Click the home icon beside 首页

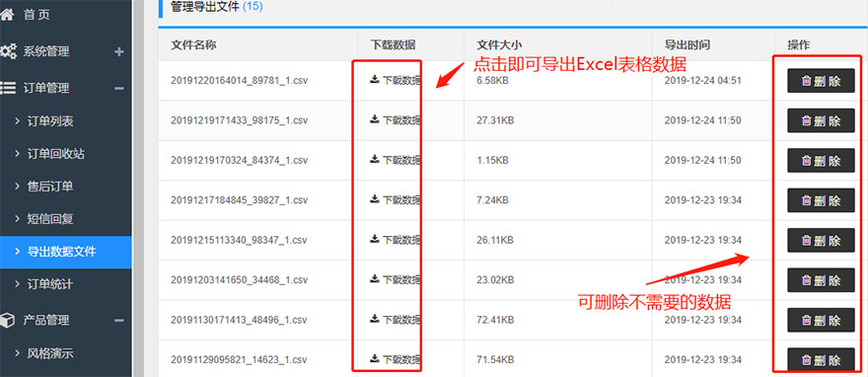[x=7, y=15]
